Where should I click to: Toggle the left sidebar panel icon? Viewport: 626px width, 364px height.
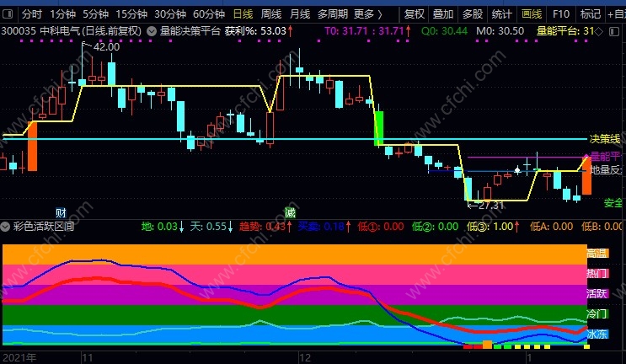(8, 15)
